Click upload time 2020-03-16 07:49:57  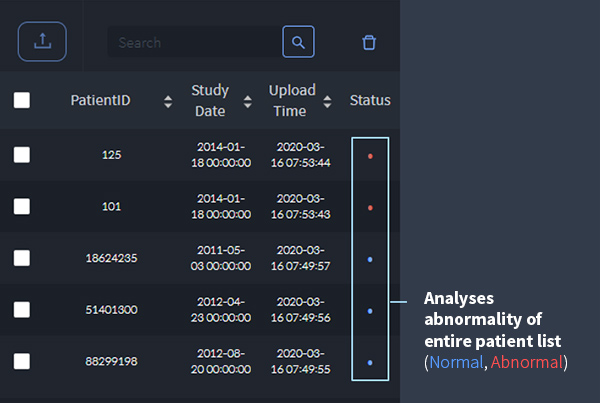click(x=301, y=258)
